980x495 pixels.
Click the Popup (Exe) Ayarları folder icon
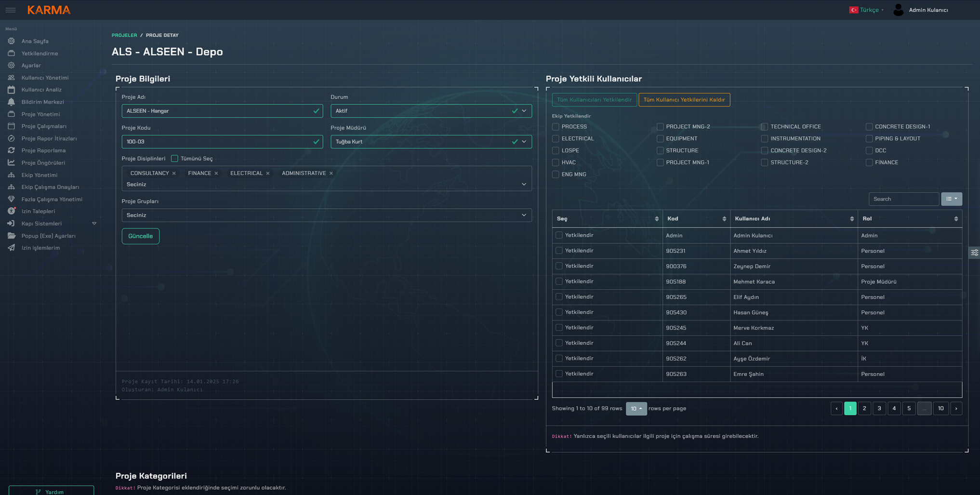(11, 236)
